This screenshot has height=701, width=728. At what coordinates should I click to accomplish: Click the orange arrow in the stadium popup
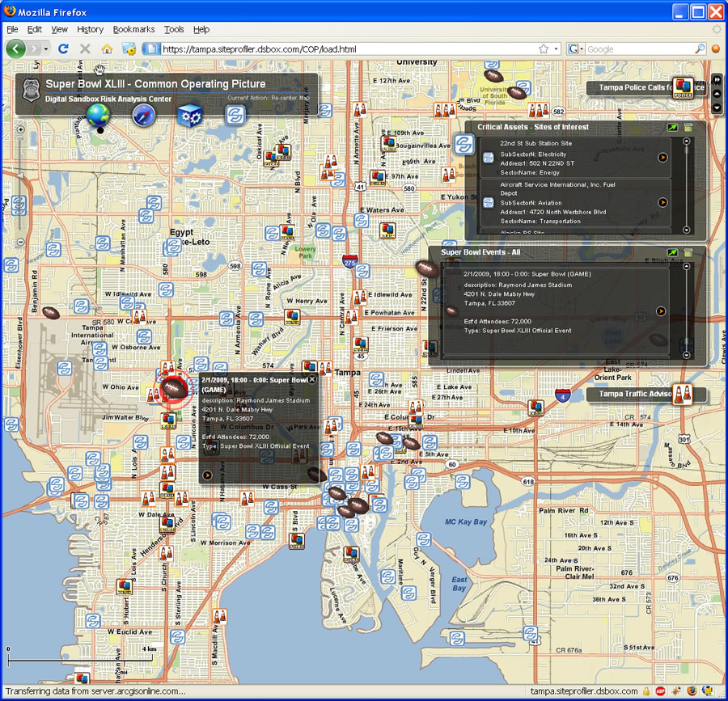click(207, 475)
